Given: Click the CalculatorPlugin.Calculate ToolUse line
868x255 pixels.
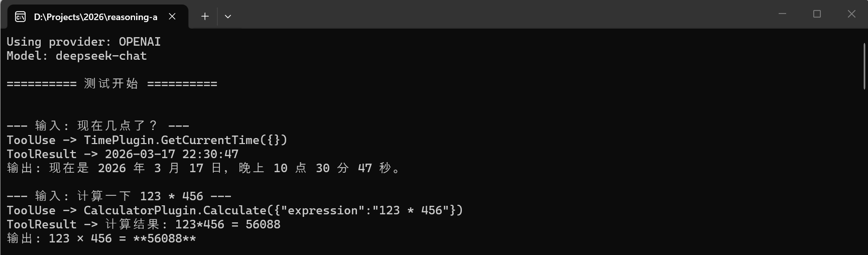Looking at the screenshot, I should 235,210.
